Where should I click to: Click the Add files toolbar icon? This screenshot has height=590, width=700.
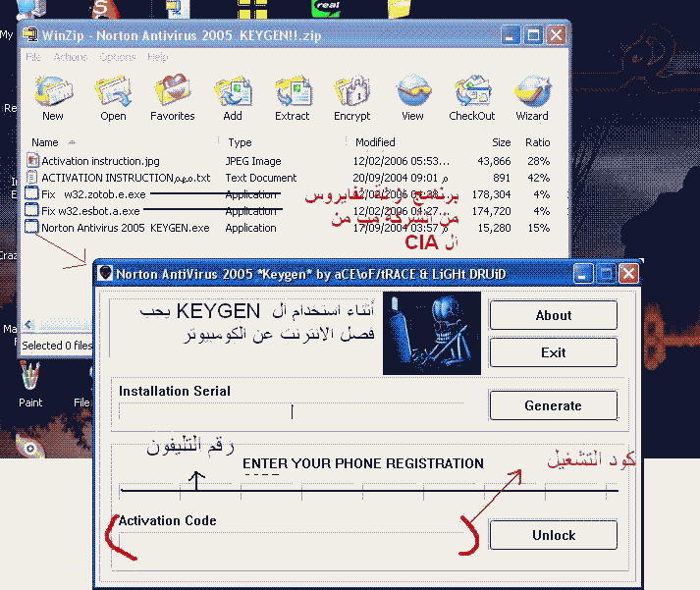tap(233, 98)
